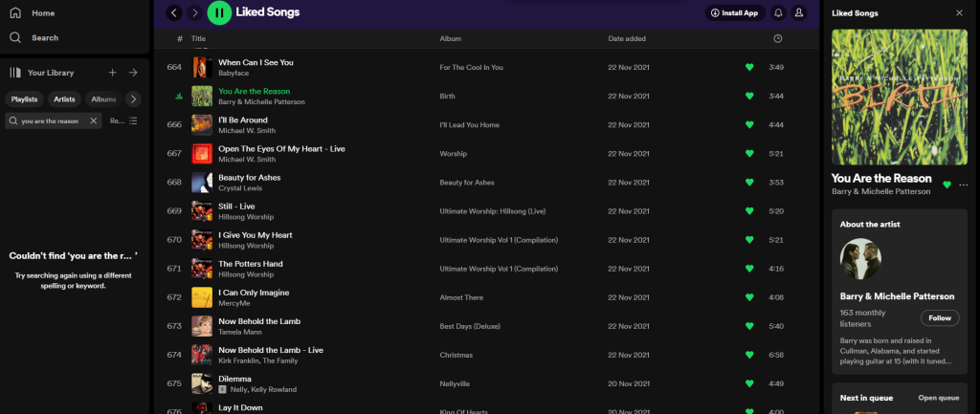Click the Install App button
The width and height of the screenshot is (980, 414).
pyautogui.click(x=734, y=12)
